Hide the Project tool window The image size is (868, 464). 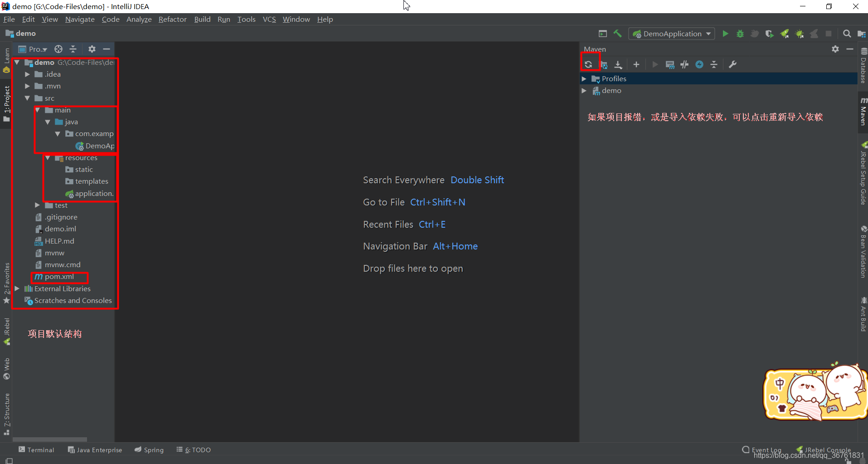pos(107,49)
